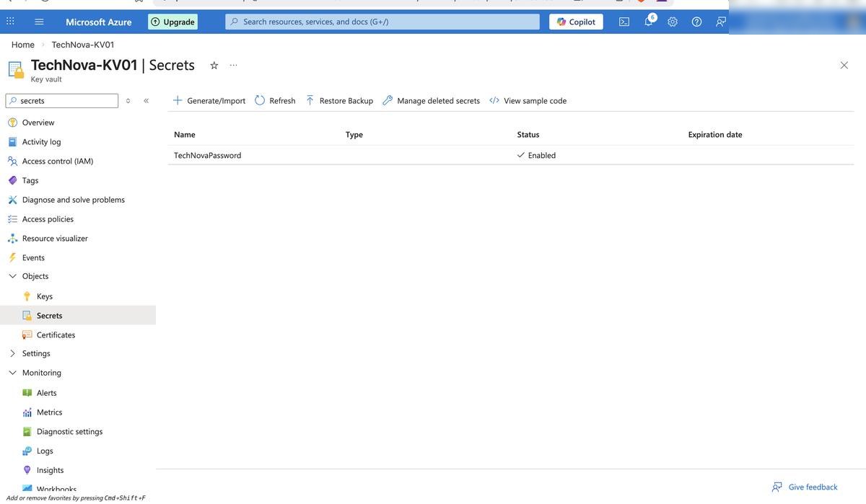Open the TechNovaPassword secret
This screenshot has width=866, height=504.
tap(208, 155)
